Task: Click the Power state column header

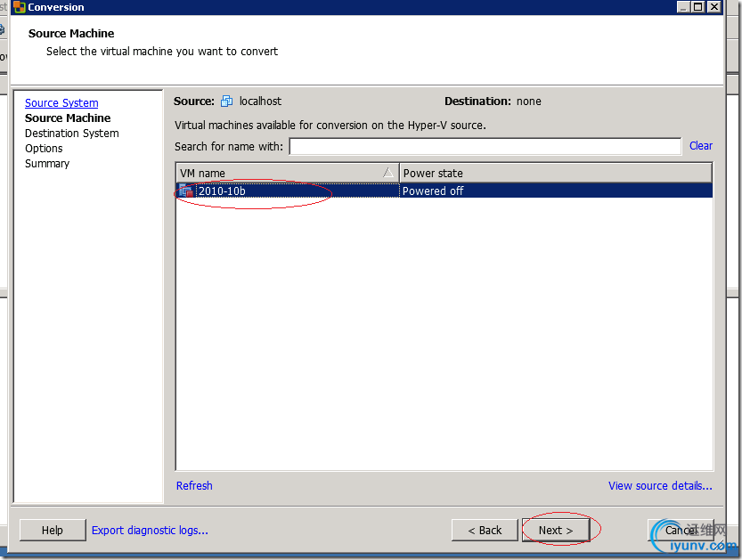Action: (556, 173)
